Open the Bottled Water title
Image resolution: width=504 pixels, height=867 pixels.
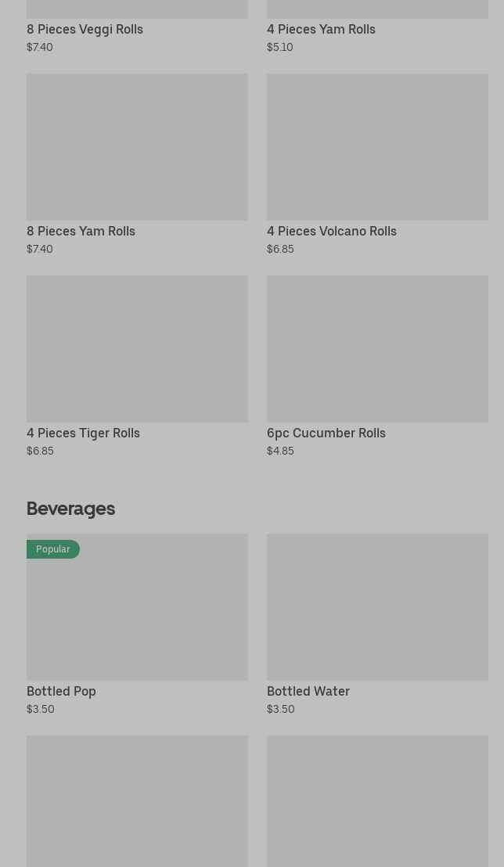[x=308, y=691]
